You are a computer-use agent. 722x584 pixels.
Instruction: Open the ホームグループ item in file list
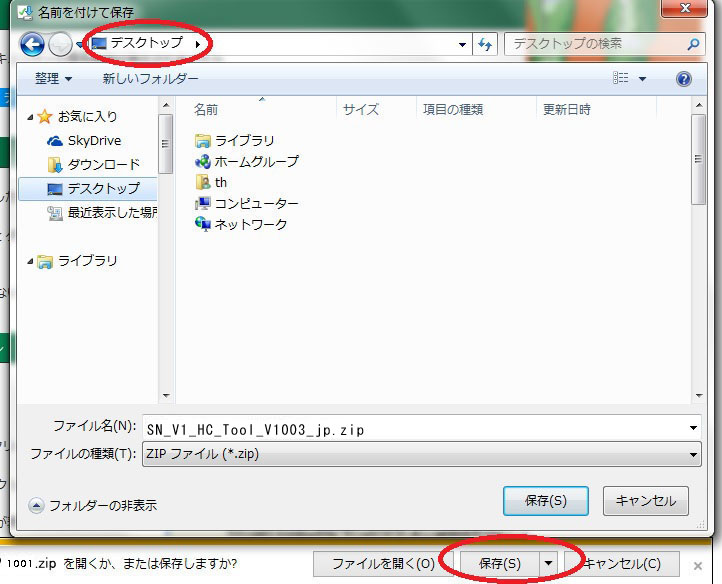click(256, 161)
